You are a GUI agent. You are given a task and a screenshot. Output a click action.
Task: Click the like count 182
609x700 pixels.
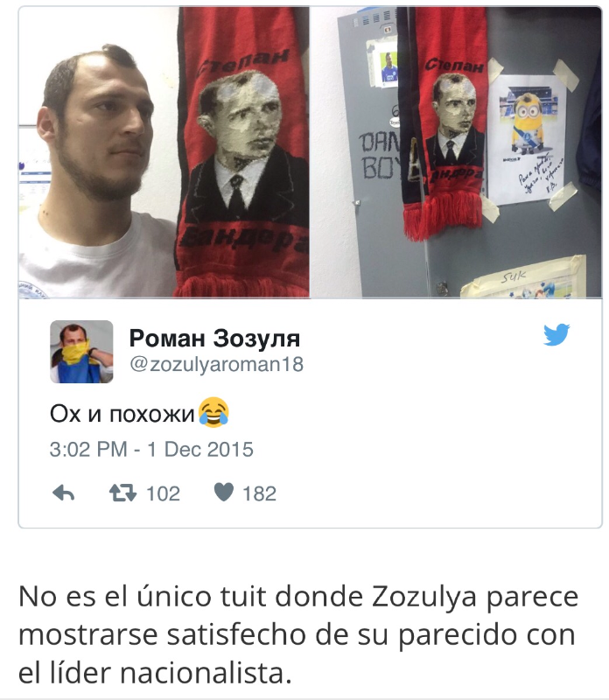(x=259, y=493)
